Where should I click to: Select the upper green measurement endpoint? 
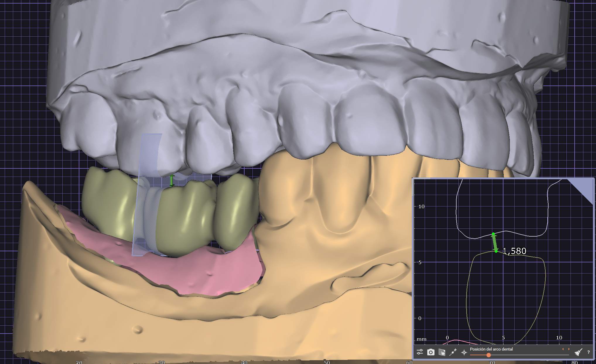493,234
